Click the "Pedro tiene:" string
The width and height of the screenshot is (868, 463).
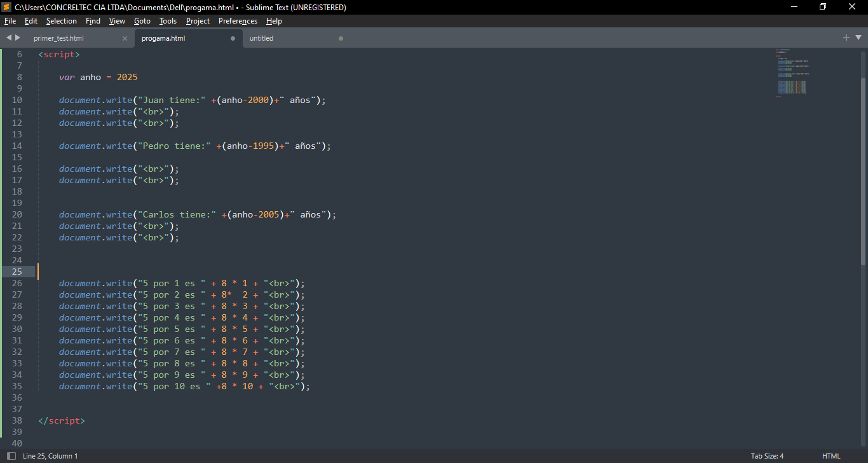(x=174, y=146)
